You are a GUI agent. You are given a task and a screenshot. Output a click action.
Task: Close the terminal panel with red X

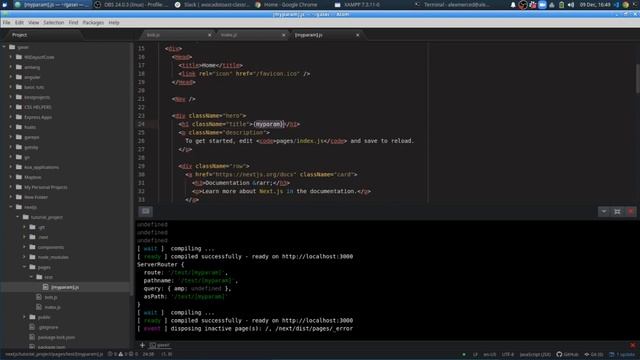(631, 211)
